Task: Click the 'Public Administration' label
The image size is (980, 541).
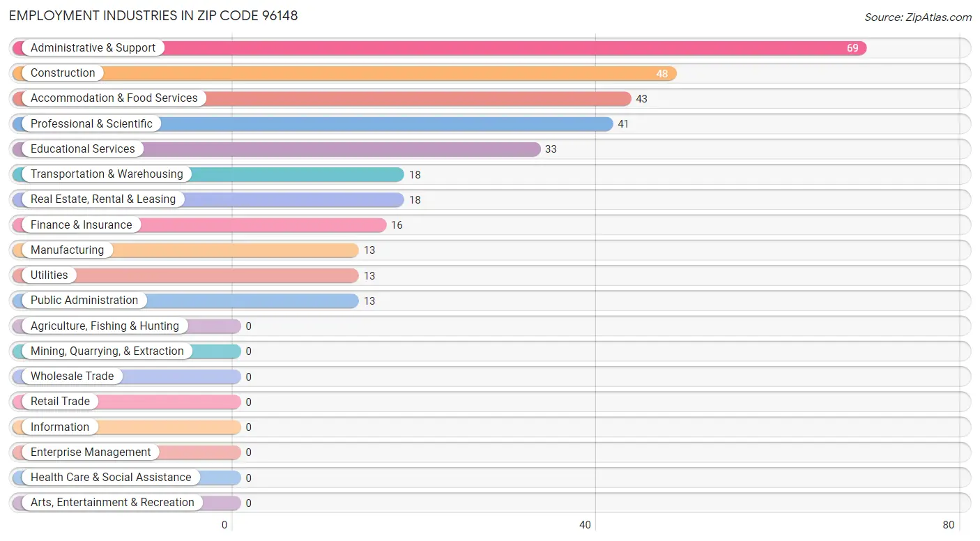Action: 84,300
